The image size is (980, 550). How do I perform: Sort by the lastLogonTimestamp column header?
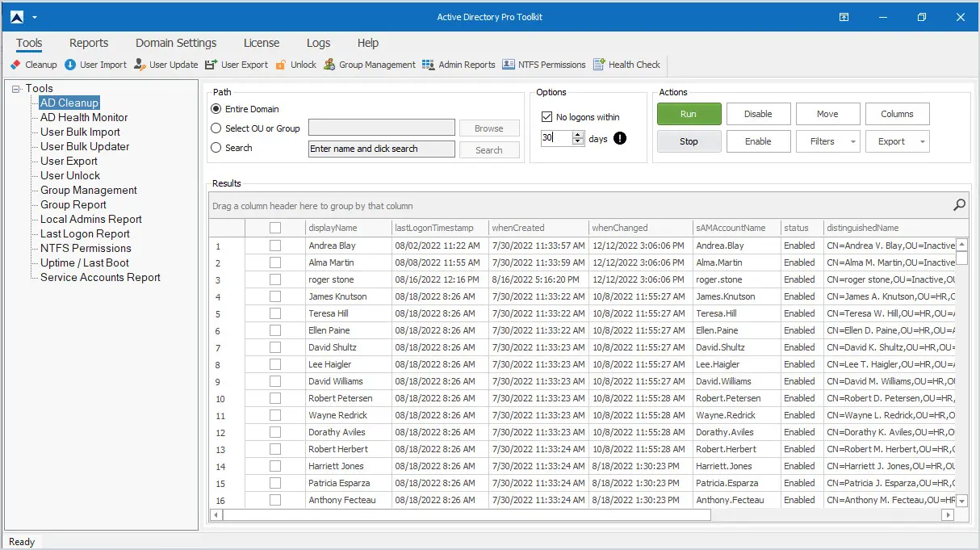pos(440,228)
